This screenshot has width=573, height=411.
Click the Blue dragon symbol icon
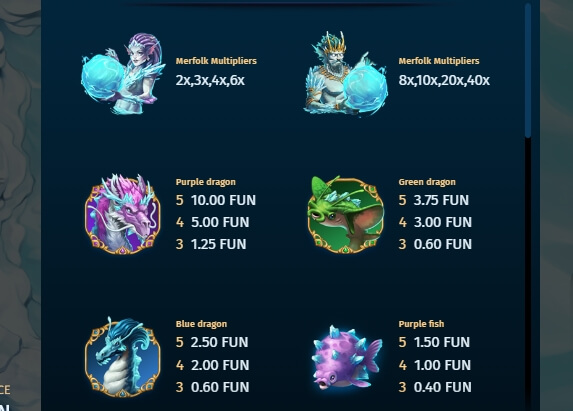point(123,357)
